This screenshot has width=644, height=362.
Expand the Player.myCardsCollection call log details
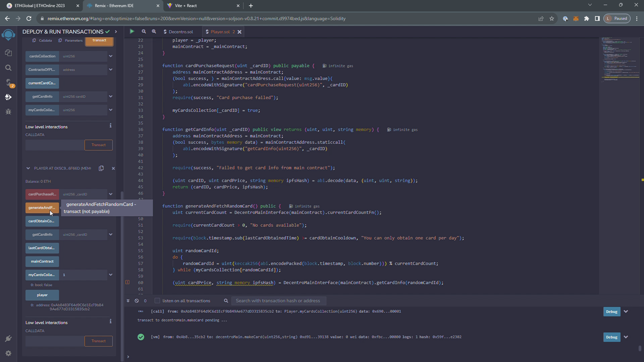[x=626, y=311]
